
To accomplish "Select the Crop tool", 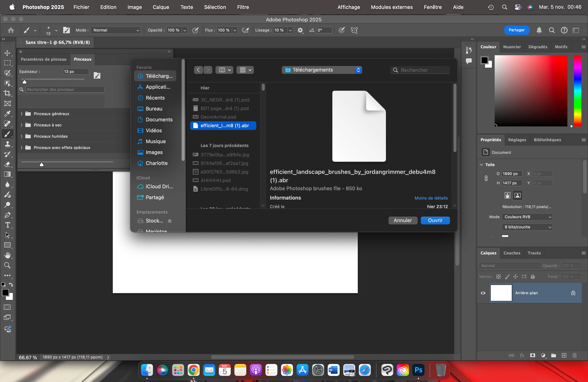I will pos(7,93).
